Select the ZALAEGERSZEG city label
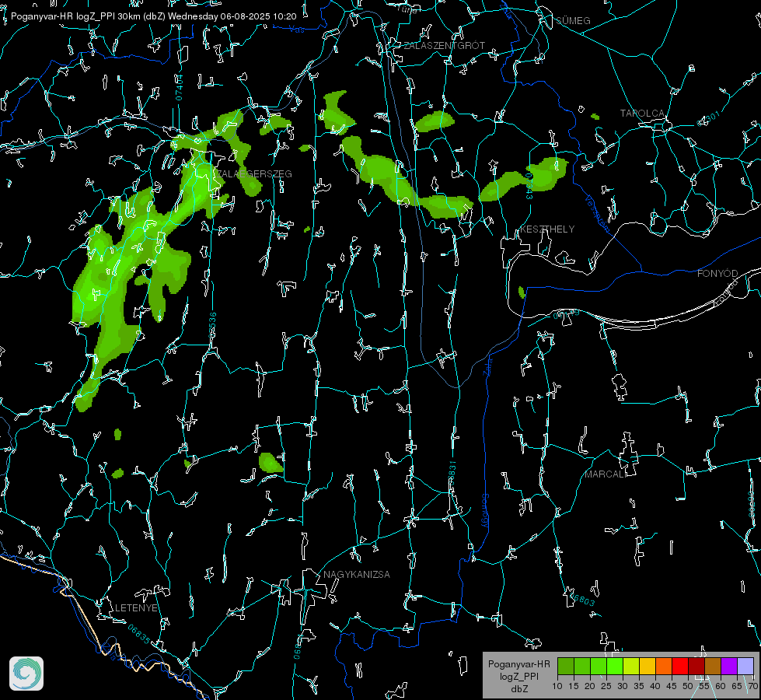Viewport: 761px width, 700px height. click(254, 174)
